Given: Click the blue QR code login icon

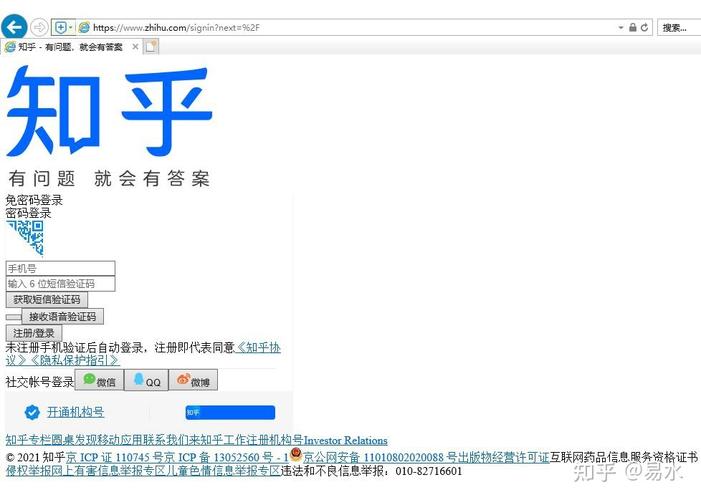Looking at the screenshot, I should pyautogui.click(x=25, y=237).
